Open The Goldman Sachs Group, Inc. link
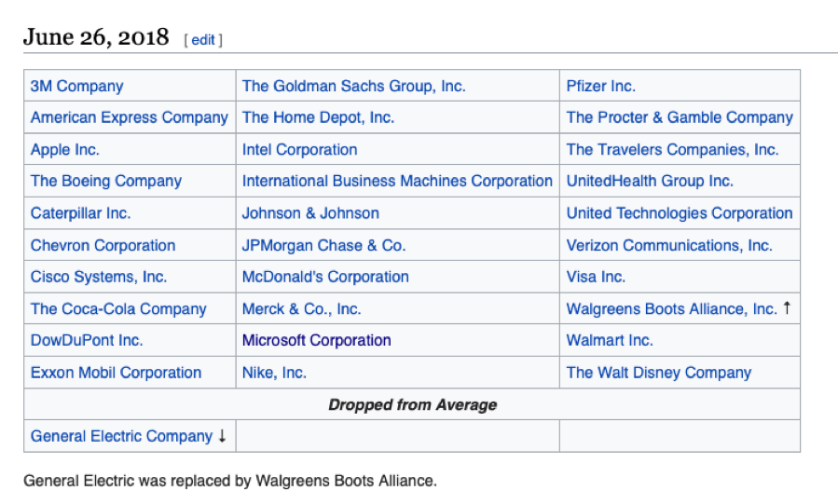This screenshot has width=838, height=504. [x=353, y=86]
